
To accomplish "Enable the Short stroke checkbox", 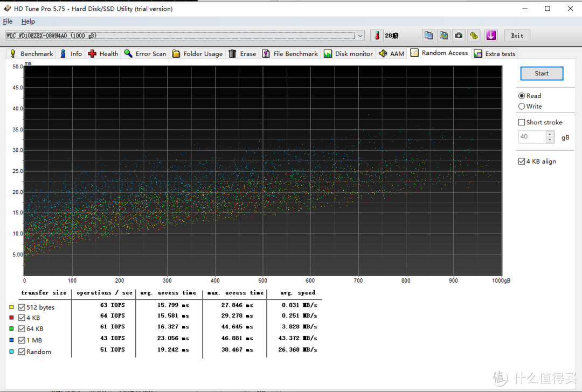I will click(522, 122).
